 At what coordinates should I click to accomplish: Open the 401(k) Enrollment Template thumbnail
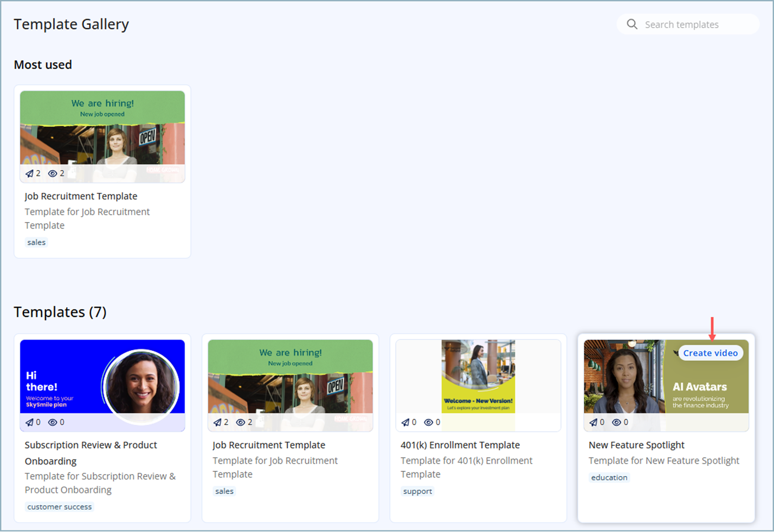pos(478,379)
